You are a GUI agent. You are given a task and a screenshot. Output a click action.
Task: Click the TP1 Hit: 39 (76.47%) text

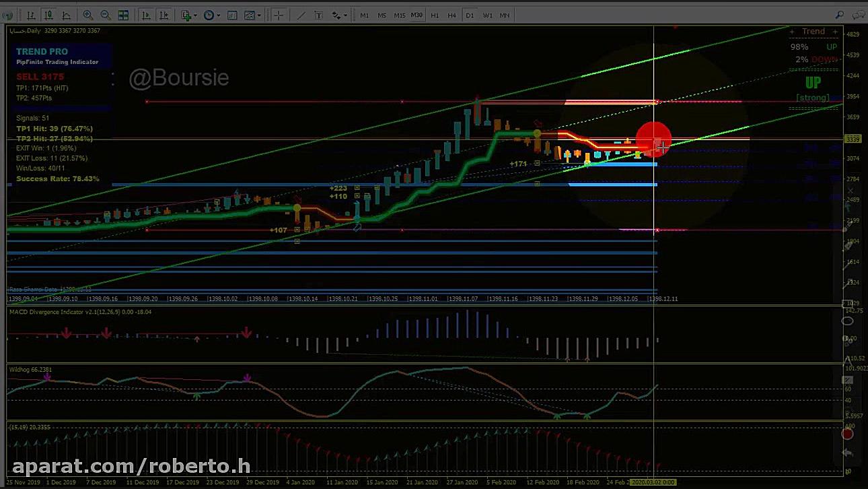tap(55, 129)
